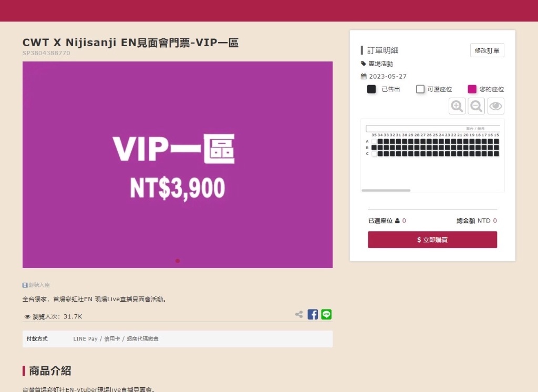The image size is (538, 392).
Task: Zoom out of the seat map
Action: click(476, 106)
